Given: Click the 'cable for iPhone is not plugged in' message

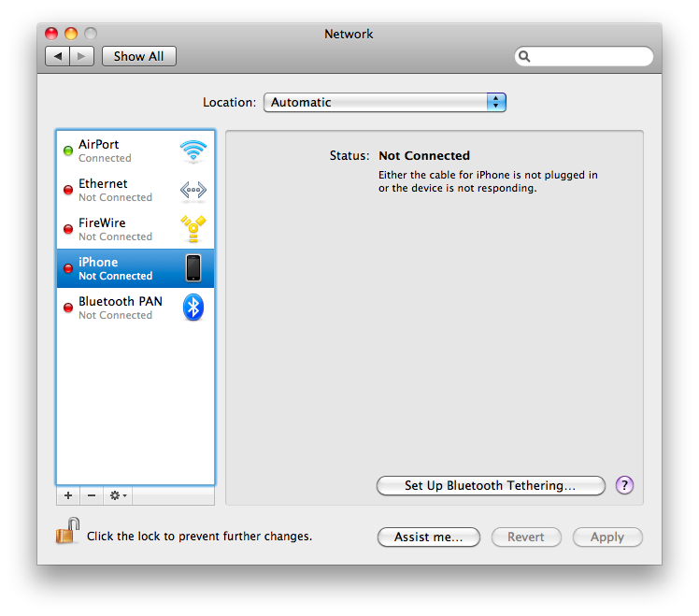Looking at the screenshot, I should tap(488, 181).
